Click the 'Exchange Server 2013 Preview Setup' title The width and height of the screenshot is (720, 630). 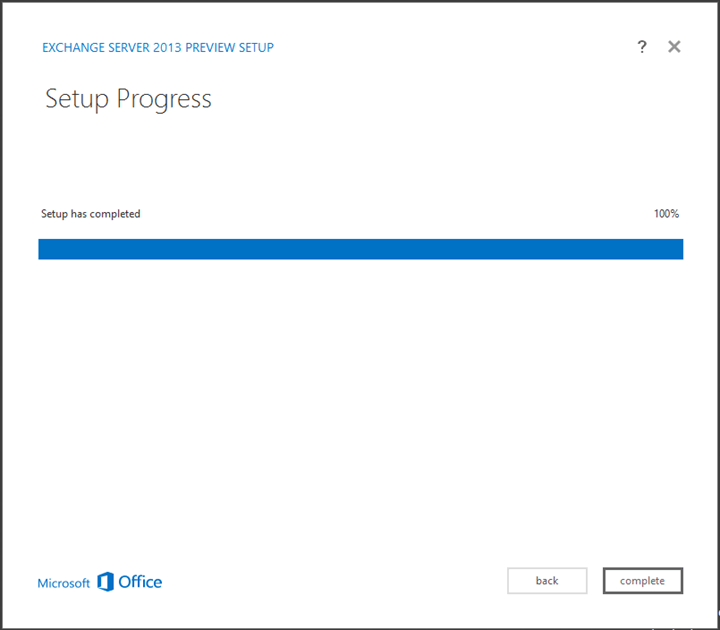158,47
